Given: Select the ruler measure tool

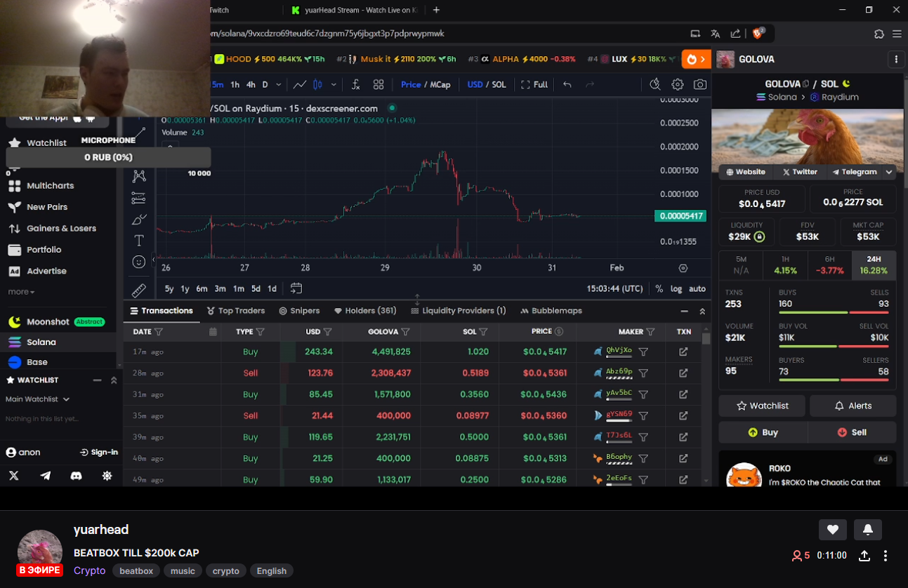Looking at the screenshot, I should click(x=139, y=290).
